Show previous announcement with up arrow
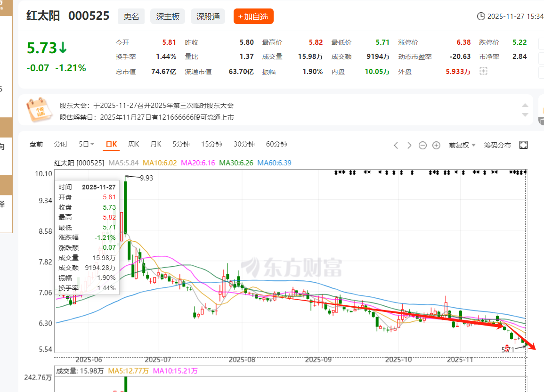Image resolution: width=544 pixels, height=392 pixels. click(525, 105)
